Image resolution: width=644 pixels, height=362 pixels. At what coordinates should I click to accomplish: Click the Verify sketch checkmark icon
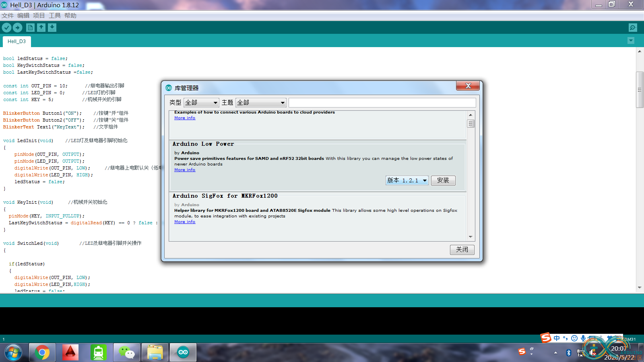point(7,27)
